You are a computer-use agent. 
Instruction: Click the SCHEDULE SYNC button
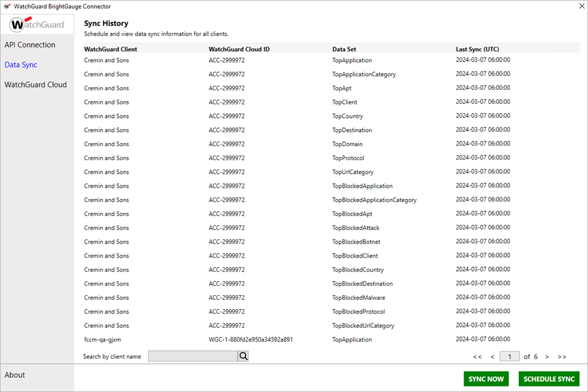549,379
